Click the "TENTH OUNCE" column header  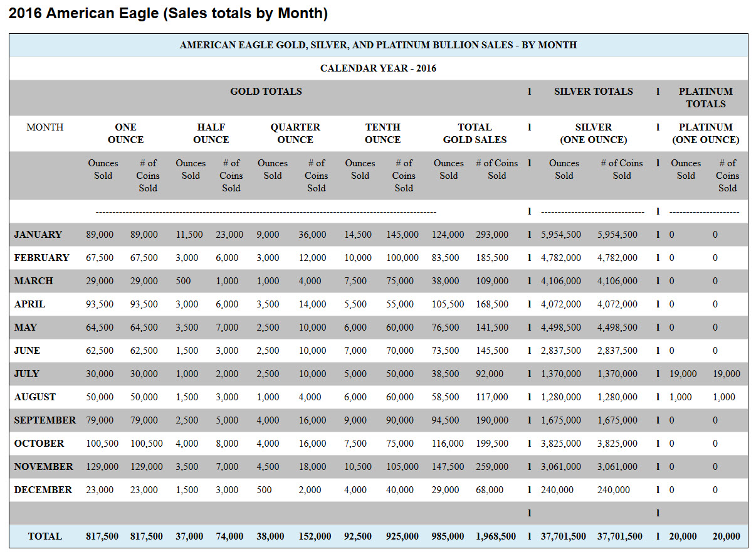click(382, 134)
